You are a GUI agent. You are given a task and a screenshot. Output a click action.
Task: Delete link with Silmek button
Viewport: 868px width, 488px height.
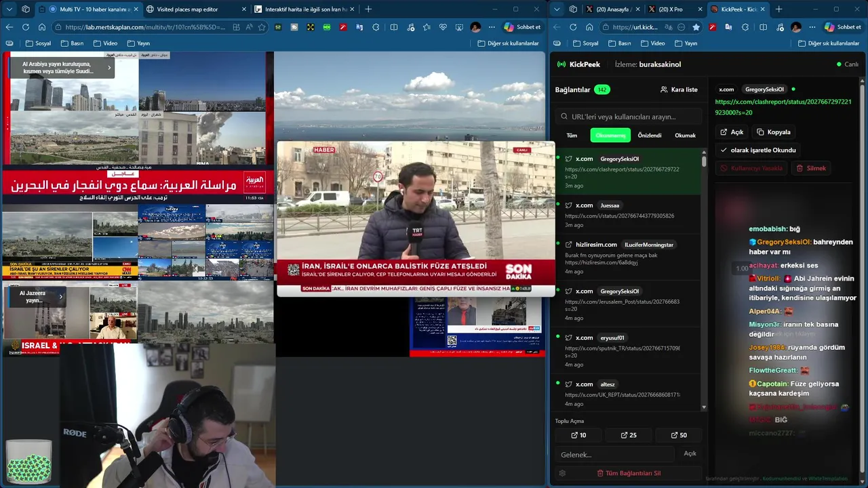[x=811, y=168]
